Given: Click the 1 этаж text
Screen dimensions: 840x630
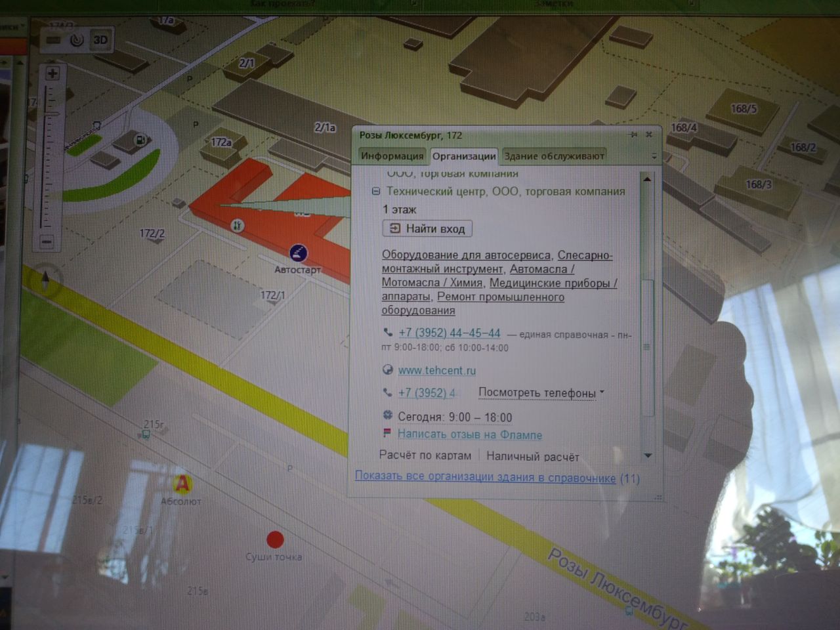Looking at the screenshot, I should click(400, 209).
